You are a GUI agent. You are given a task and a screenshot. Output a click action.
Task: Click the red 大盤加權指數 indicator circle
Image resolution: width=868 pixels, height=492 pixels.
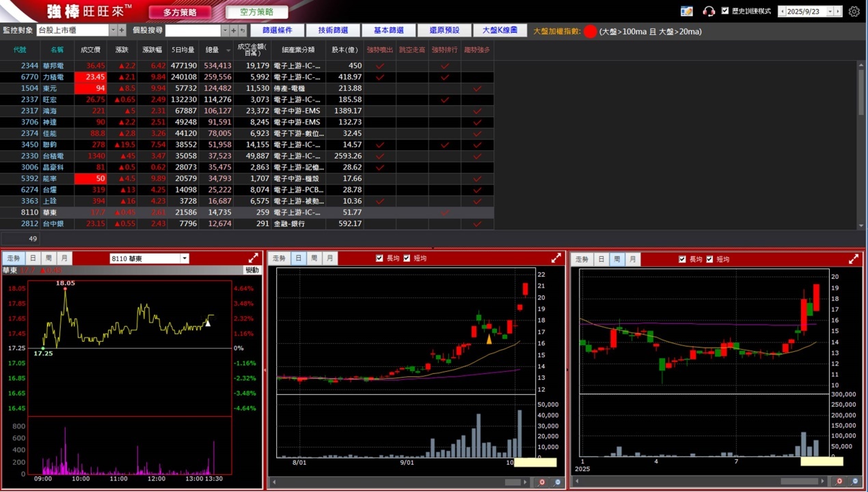(x=591, y=31)
